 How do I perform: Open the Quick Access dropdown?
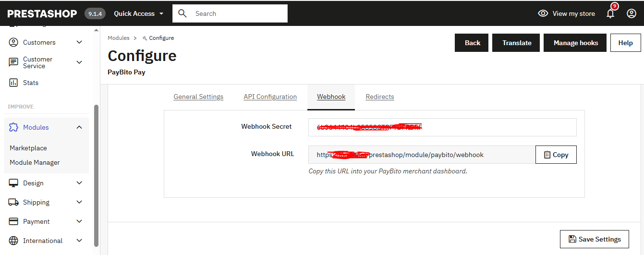[x=138, y=13]
